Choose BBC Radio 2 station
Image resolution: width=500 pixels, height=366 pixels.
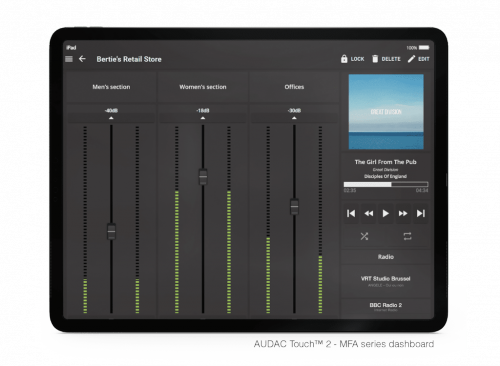tap(386, 307)
